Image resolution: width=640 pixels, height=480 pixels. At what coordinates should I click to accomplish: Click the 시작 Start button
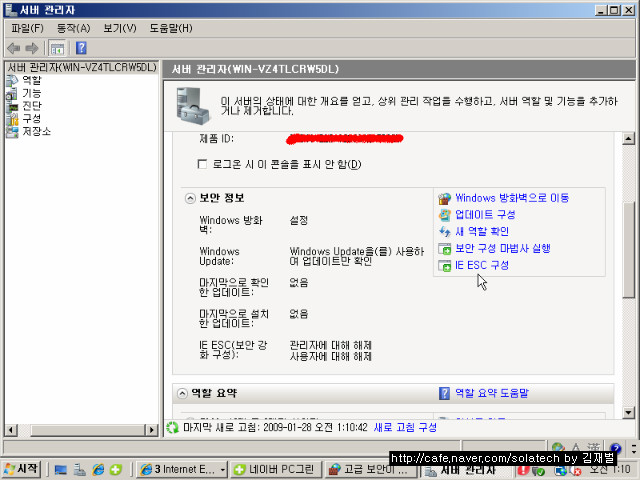[21, 469]
